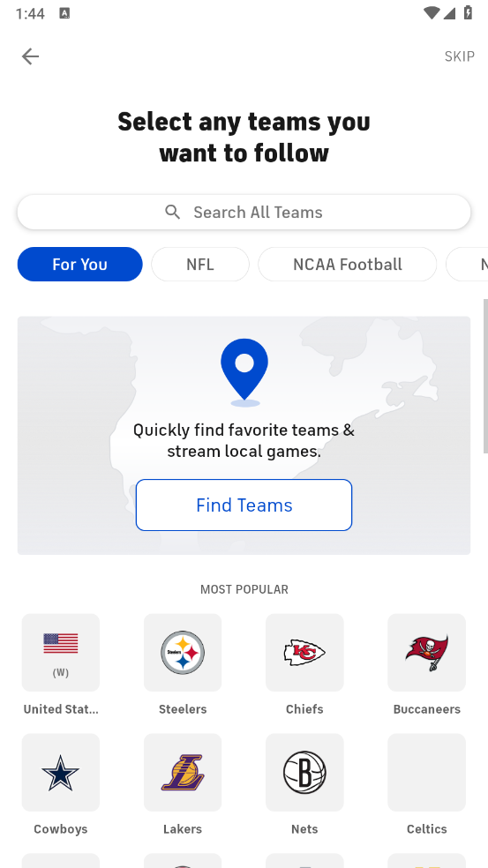Open the partially visible tab after NCAA Football
The height and width of the screenshot is (868, 488).
tap(469, 264)
